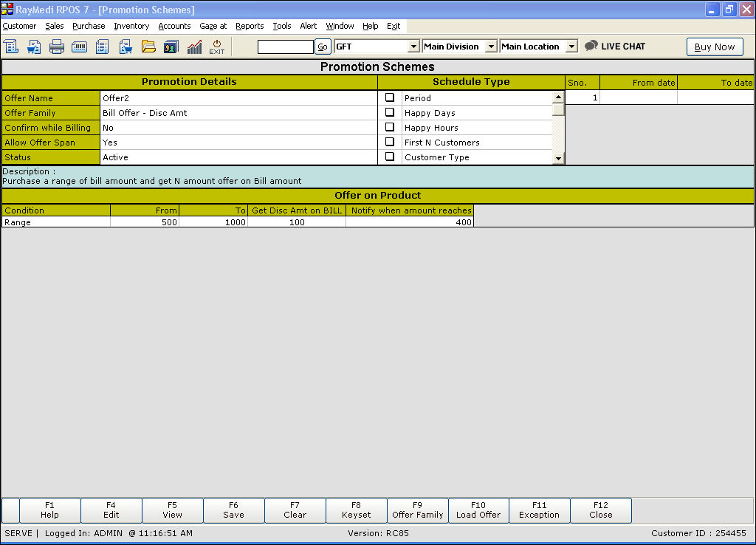756x545 pixels.
Task: Open the Customer menu
Action: click(x=19, y=26)
